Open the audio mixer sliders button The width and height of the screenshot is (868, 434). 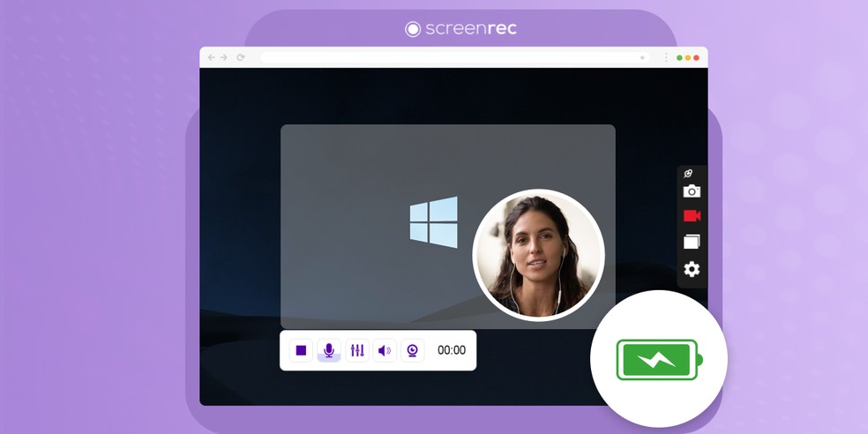pyautogui.click(x=357, y=350)
